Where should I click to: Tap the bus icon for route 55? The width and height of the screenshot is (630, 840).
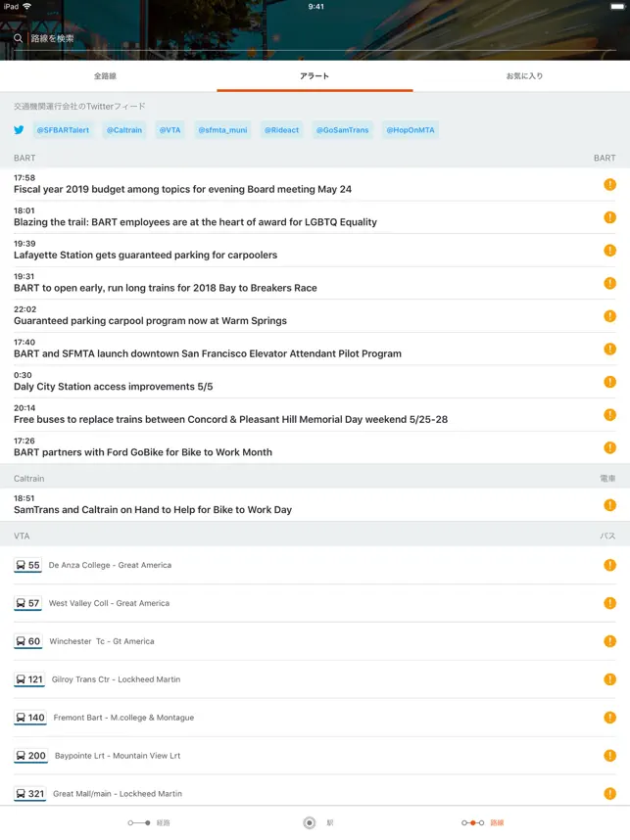(22, 565)
